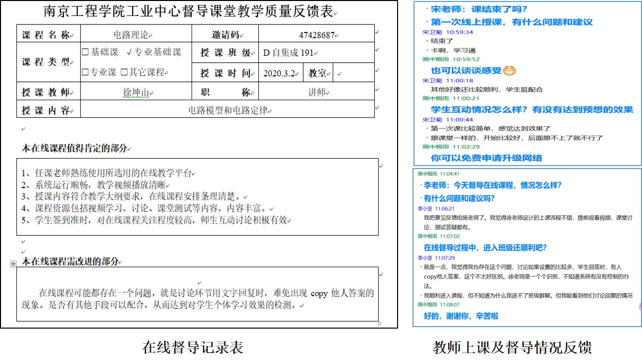This screenshot has width=642, height=364.
Task: Click the 电路模型和电路定律 content cell
Action: 229,110
